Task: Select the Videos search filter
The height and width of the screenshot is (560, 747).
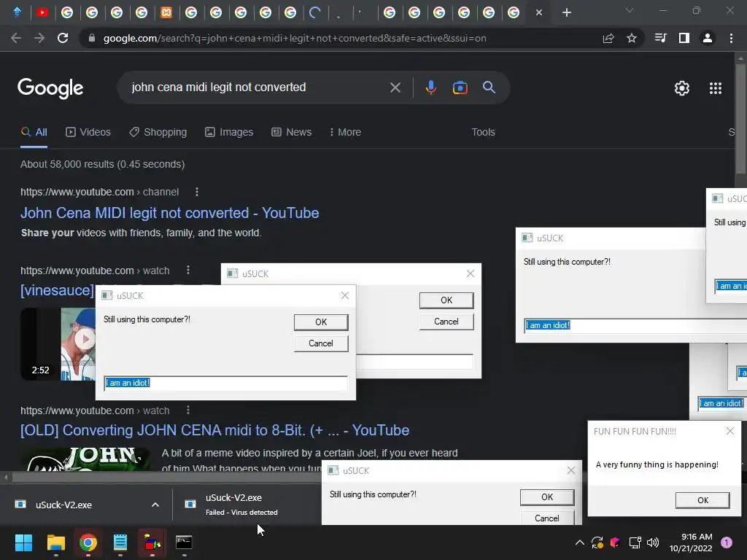Action: 88,132
